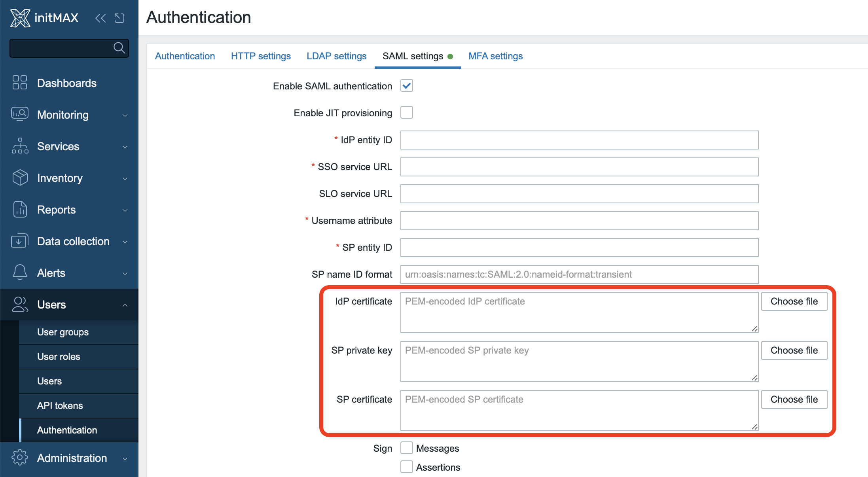Click the kiosk mode icon in sidebar header
Screen dimensions: 868x477
[x=119, y=18]
